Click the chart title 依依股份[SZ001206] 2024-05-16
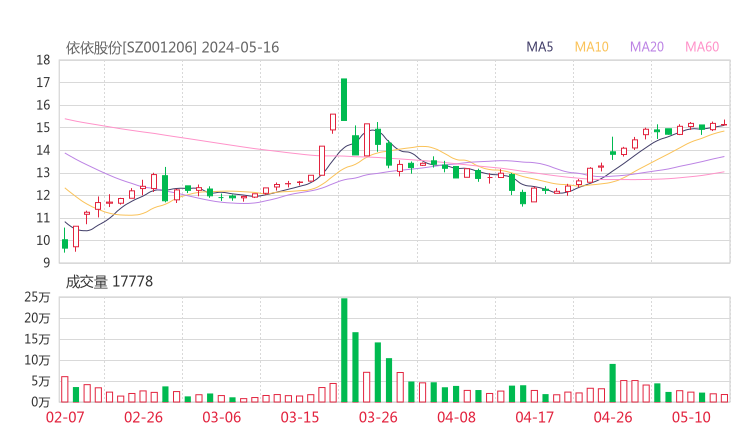The image size is (740, 440). [172, 47]
